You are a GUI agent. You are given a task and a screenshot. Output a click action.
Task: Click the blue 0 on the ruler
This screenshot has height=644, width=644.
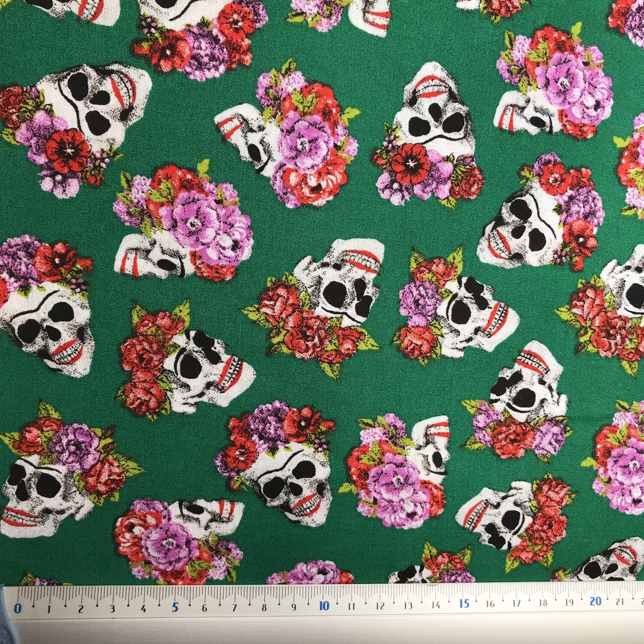click(x=18, y=608)
